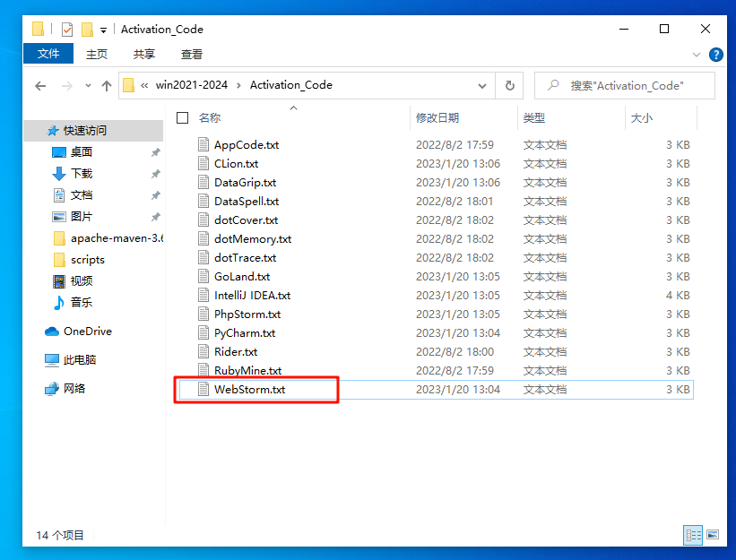Image resolution: width=736 pixels, height=560 pixels.
Task: Open 视频 in the navigation pane
Action: [x=82, y=281]
